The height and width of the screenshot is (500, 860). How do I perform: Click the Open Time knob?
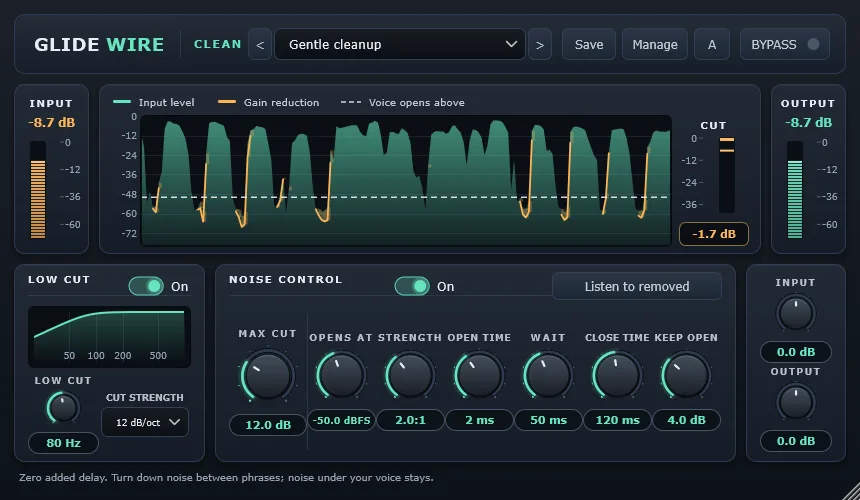[x=479, y=375]
